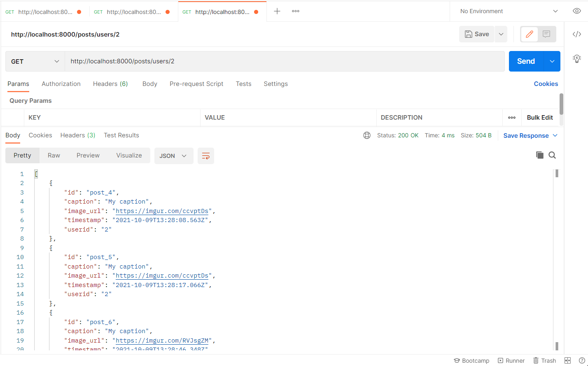
Task: Open the JSON format dropdown
Action: [174, 156]
